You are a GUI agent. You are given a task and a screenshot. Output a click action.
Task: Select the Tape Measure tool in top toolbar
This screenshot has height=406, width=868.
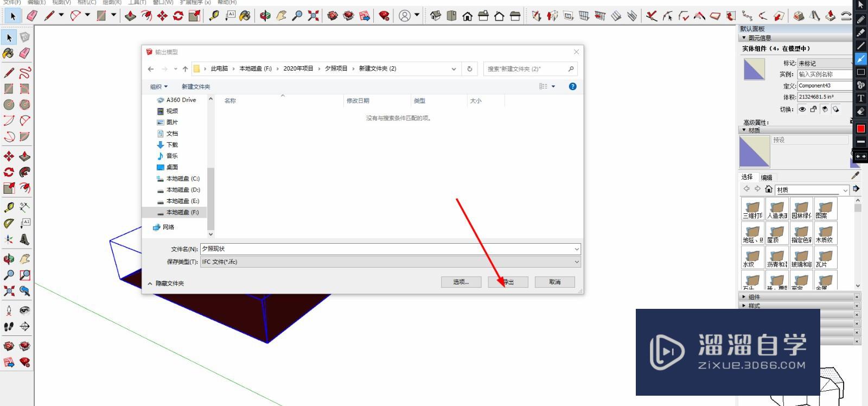tap(214, 16)
